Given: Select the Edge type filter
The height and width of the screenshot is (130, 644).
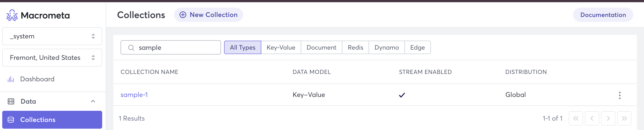Looking at the screenshot, I should (x=417, y=48).
